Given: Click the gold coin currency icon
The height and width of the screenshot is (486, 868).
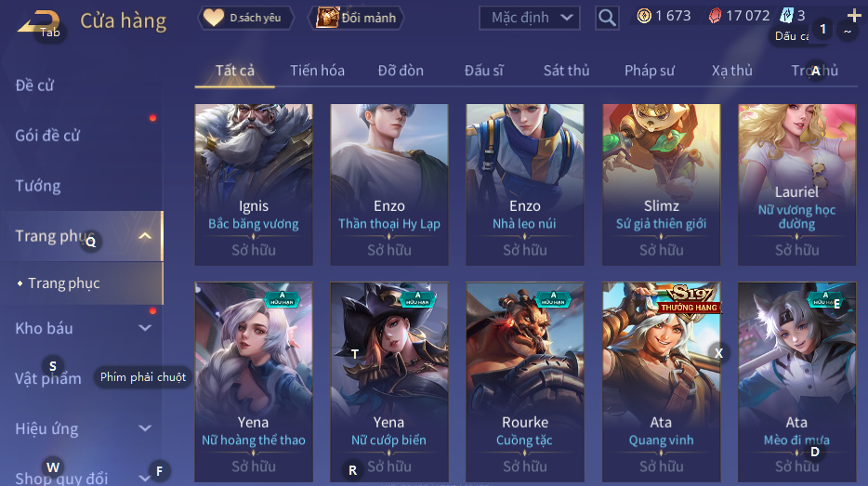Looking at the screenshot, I should click(644, 16).
